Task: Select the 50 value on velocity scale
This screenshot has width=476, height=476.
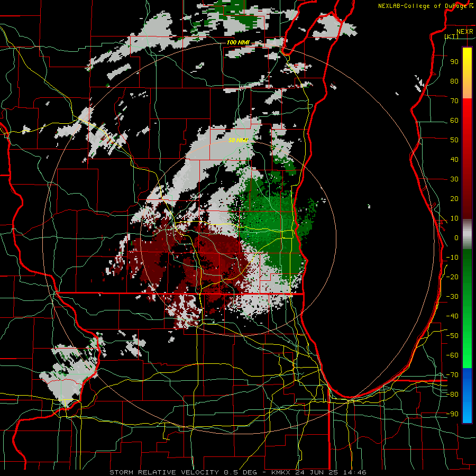Action: [x=454, y=140]
